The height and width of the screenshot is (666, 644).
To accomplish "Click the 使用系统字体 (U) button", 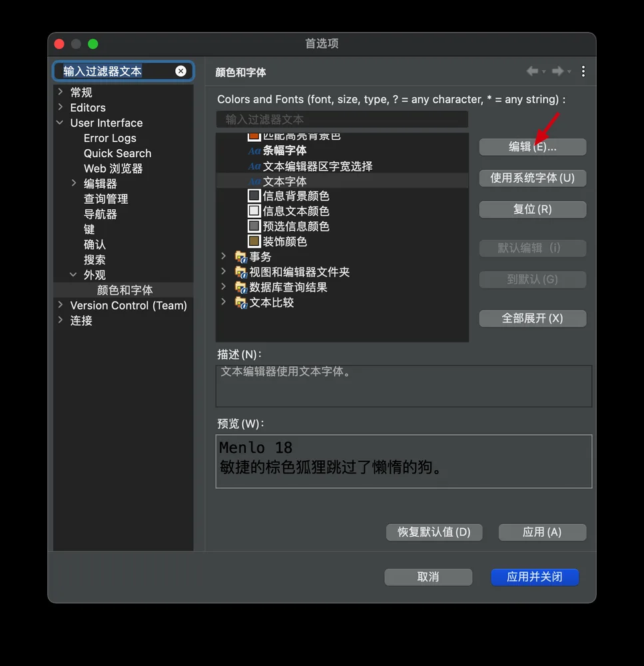I will pyautogui.click(x=533, y=178).
